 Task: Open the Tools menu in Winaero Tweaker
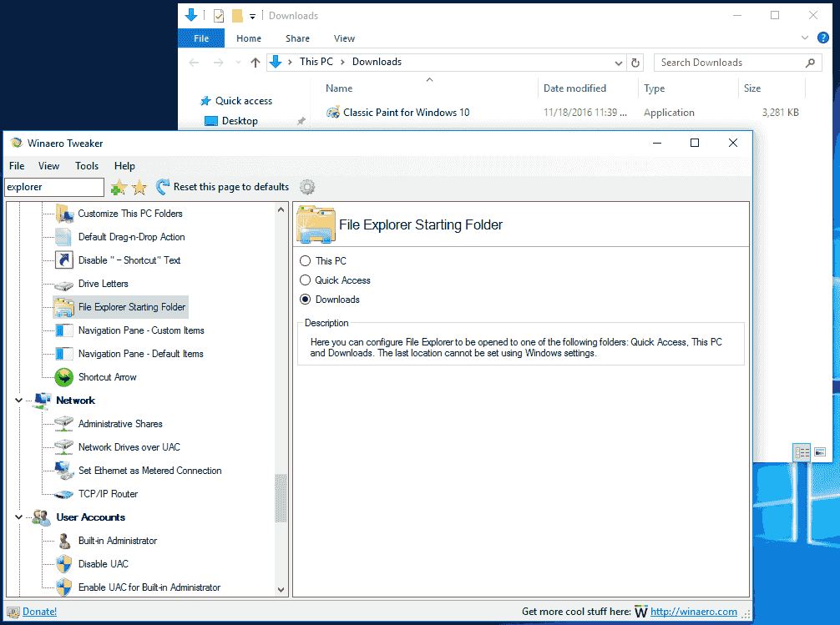pyautogui.click(x=86, y=165)
